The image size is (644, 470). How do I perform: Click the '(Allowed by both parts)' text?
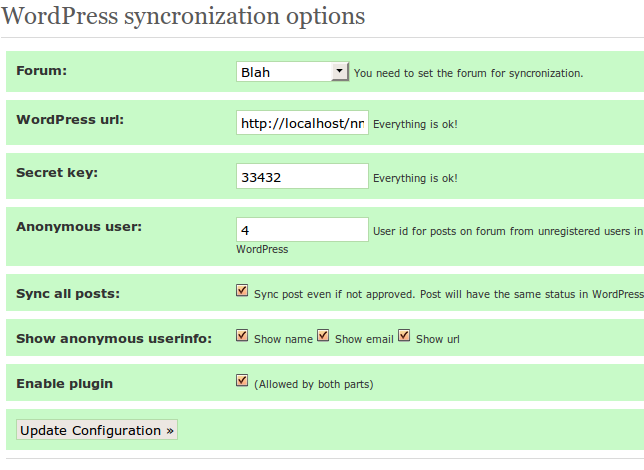pos(314,384)
